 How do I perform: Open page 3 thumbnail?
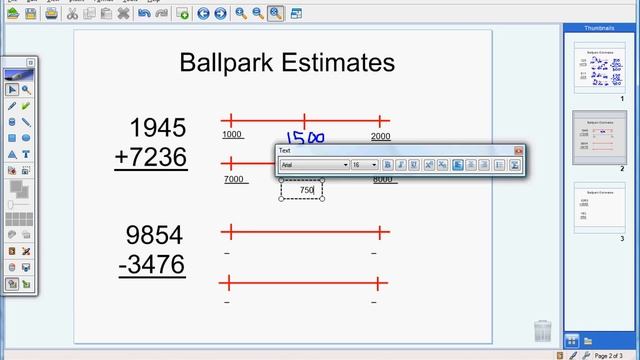tap(599, 208)
